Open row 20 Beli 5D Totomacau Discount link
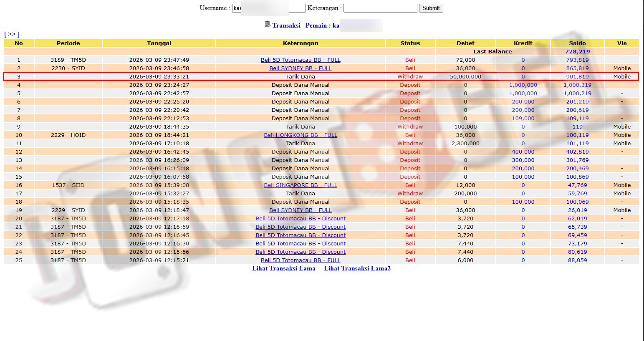 [x=301, y=219]
